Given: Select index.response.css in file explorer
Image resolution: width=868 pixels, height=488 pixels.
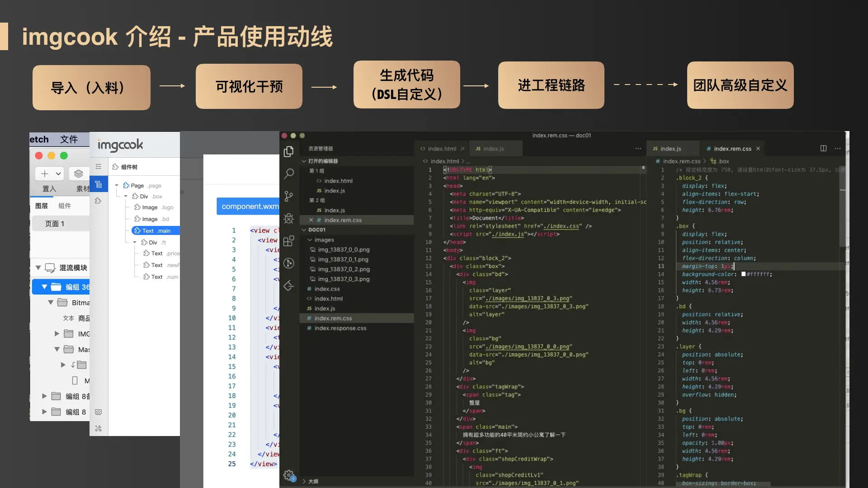Looking at the screenshot, I should (x=340, y=328).
